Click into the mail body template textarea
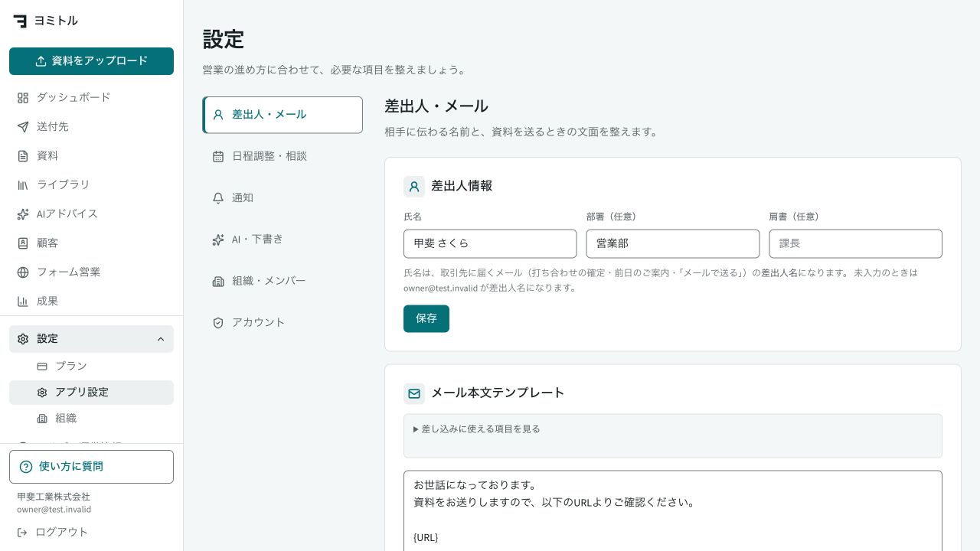The image size is (980, 551). click(x=673, y=510)
